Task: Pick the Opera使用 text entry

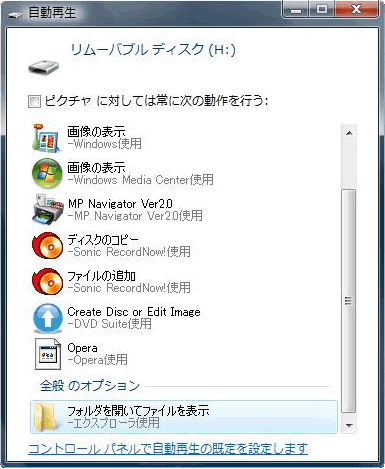Action: pyautogui.click(x=97, y=360)
